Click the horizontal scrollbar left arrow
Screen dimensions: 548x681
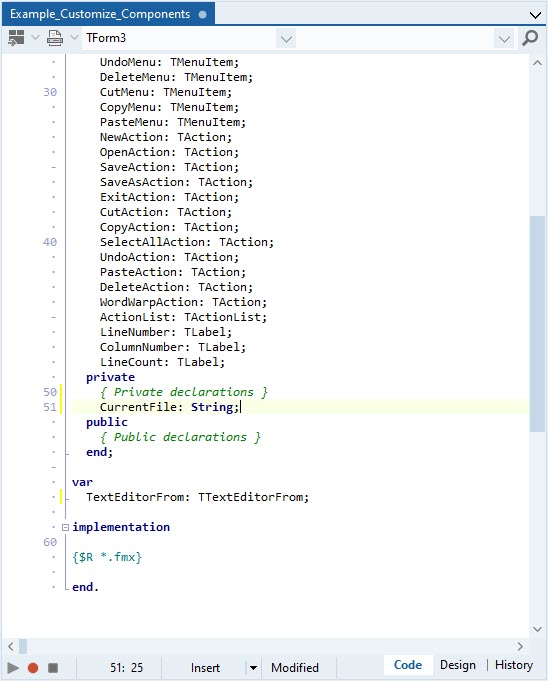(x=11, y=646)
